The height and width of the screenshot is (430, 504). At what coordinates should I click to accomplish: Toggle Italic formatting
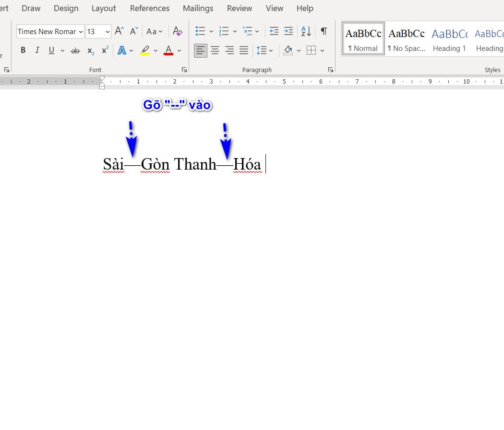point(37,50)
